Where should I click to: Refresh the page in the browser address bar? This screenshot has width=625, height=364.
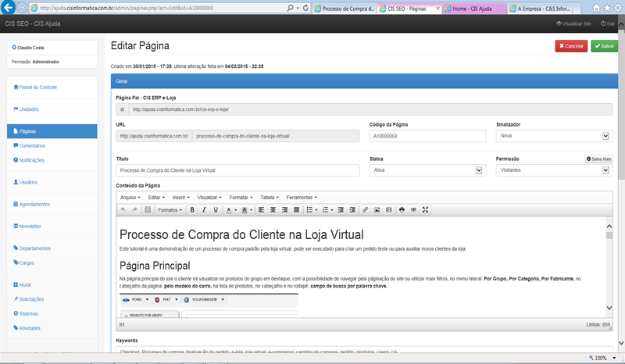305,8
